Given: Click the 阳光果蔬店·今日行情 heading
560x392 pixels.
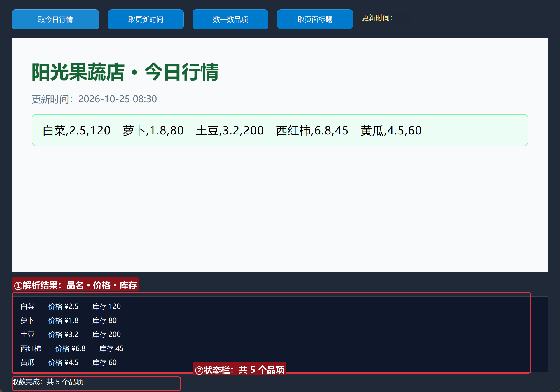Looking at the screenshot, I should point(125,72).
